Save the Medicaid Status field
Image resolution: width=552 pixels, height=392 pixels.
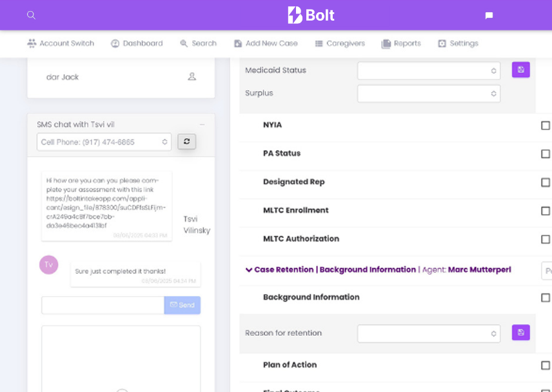tap(520, 69)
